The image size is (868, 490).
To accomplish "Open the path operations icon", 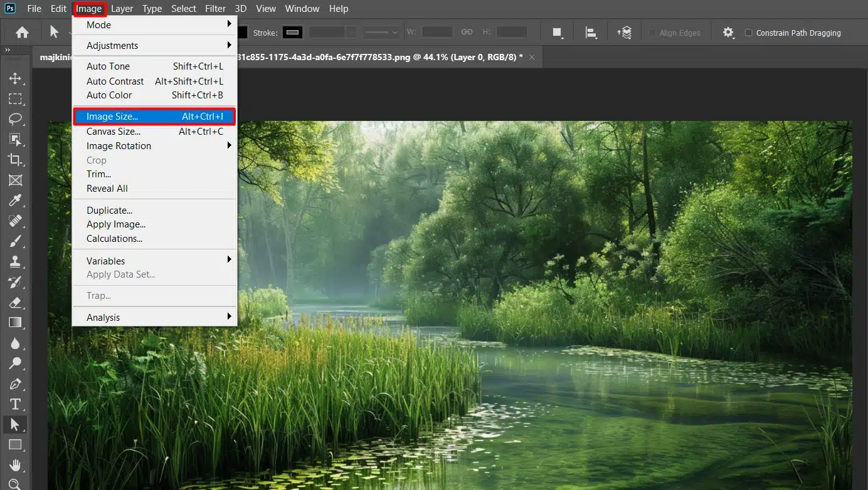I will 557,33.
